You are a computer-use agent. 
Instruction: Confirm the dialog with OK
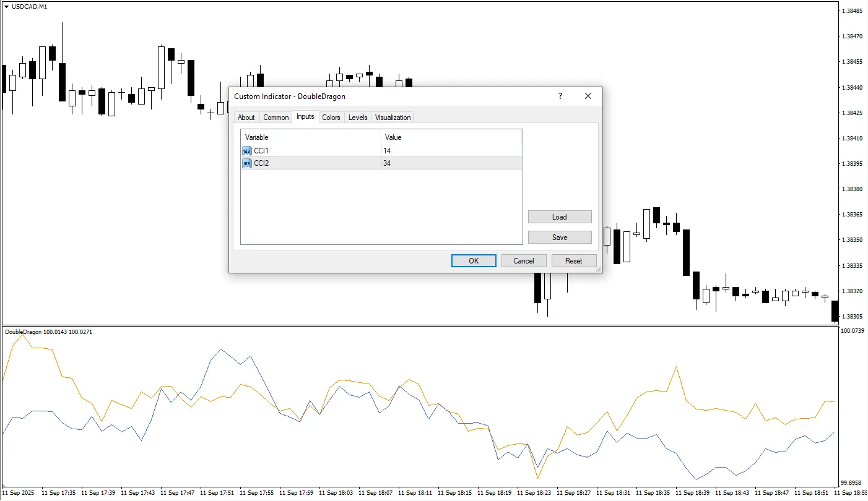coord(474,261)
